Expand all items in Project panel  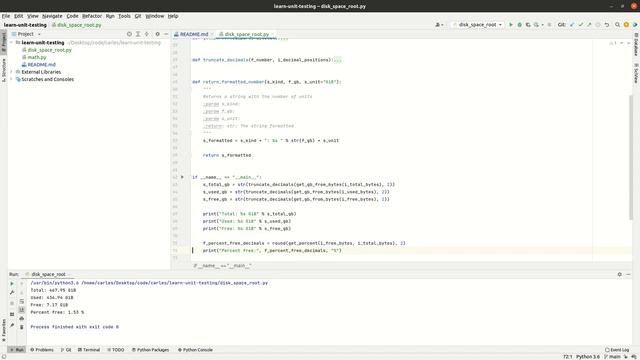[138, 34]
